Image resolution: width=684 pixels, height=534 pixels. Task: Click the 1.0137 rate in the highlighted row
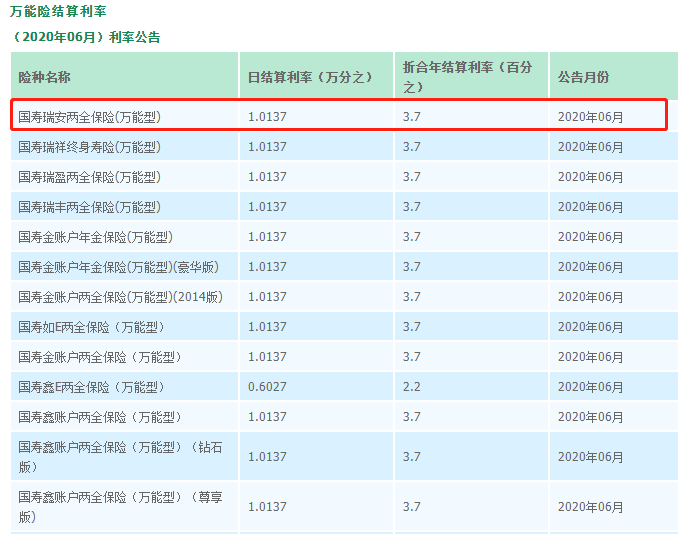coord(267,117)
